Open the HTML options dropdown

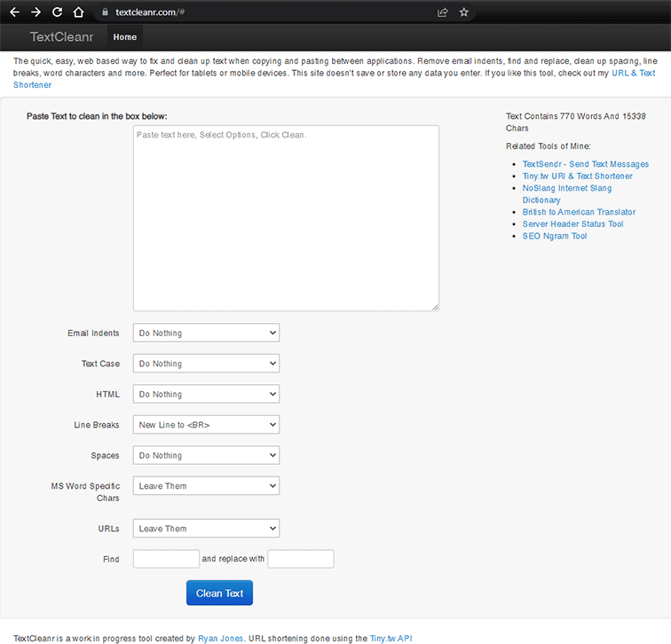(206, 394)
